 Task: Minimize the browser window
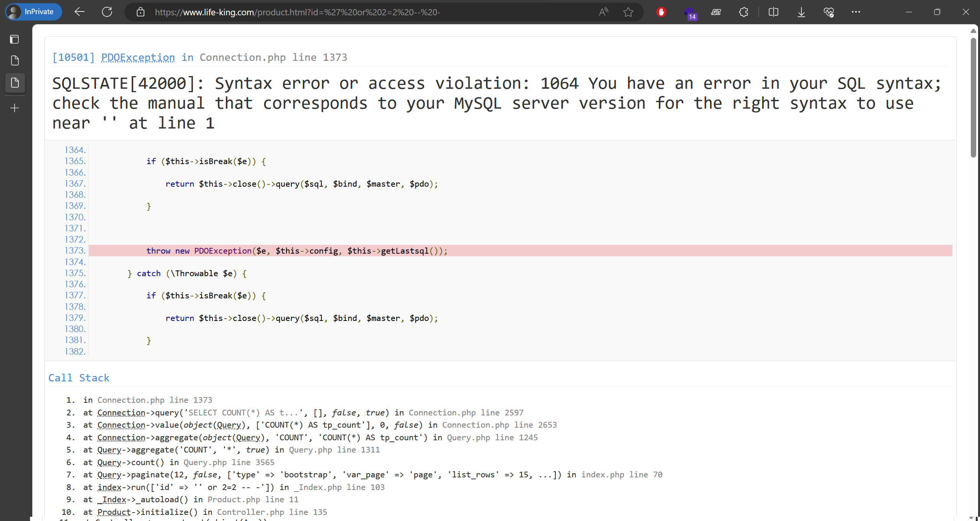pyautogui.click(x=908, y=12)
